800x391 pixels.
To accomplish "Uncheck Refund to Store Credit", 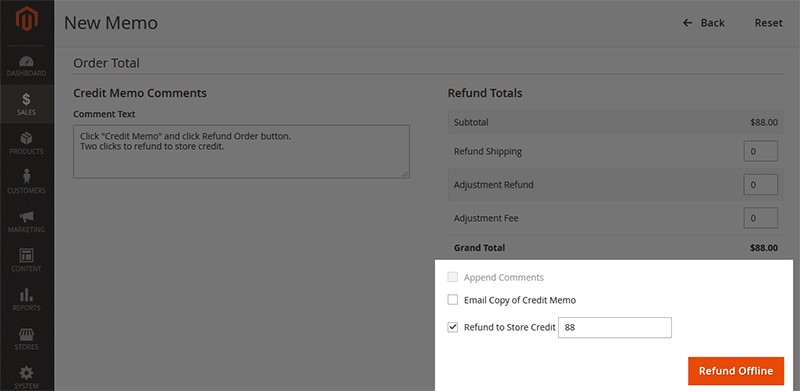I will (453, 327).
